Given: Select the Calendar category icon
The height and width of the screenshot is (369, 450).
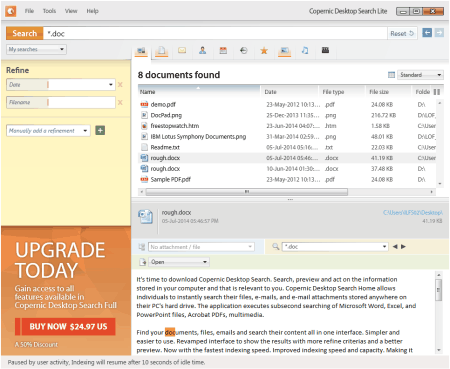Looking at the screenshot, I should (x=223, y=50).
